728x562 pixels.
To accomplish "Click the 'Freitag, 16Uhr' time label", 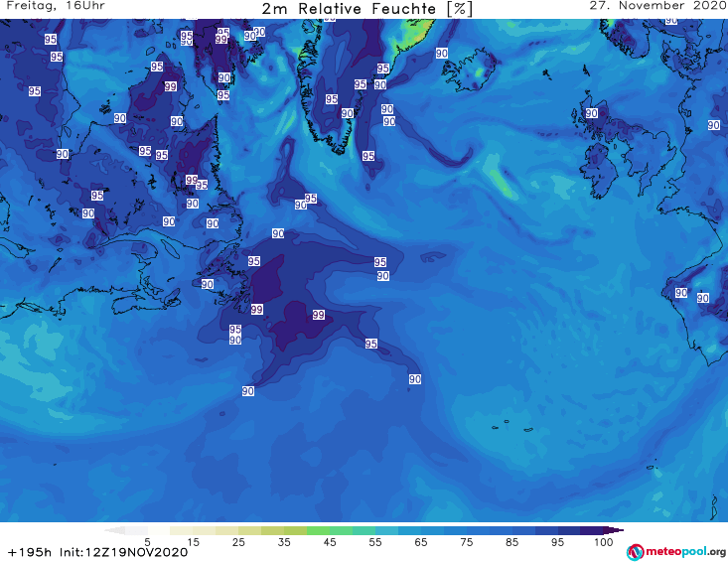I will 56,6.
